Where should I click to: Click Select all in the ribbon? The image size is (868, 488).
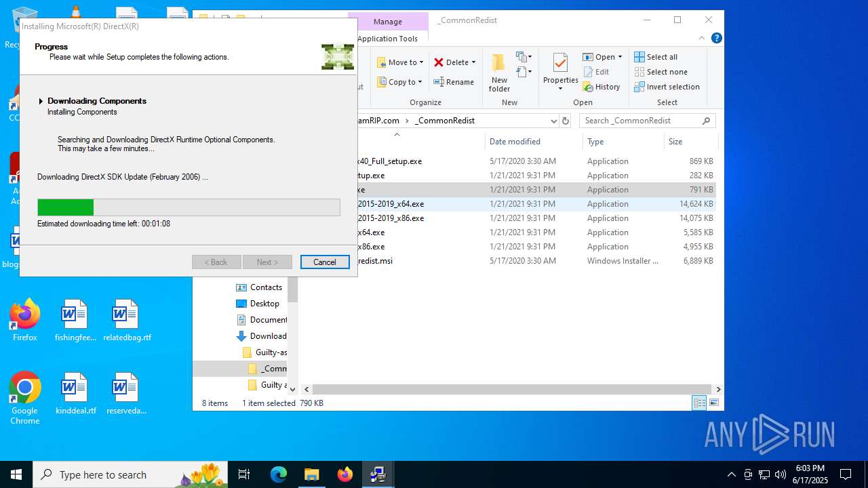pos(656,57)
